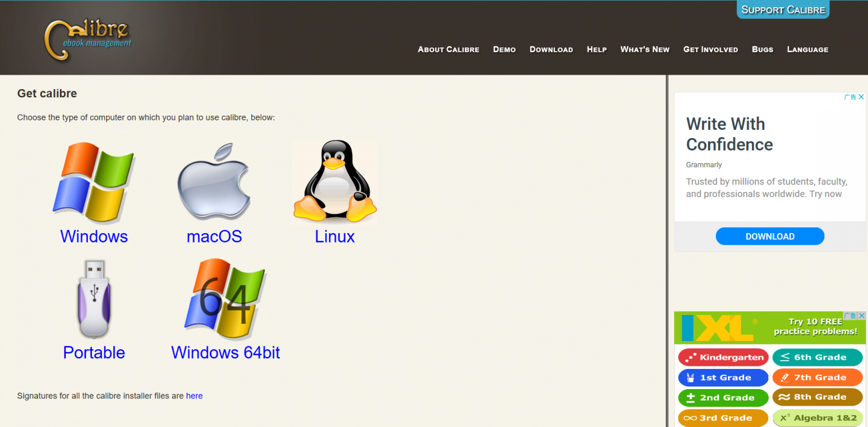
Task: Select 8th Grade in the IXL ad
Action: pos(818,397)
